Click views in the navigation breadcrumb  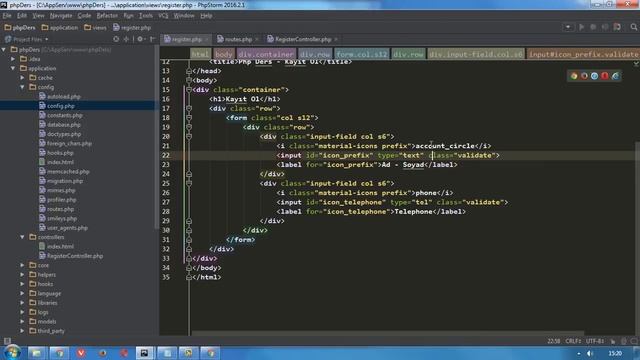pyautogui.click(x=95, y=27)
